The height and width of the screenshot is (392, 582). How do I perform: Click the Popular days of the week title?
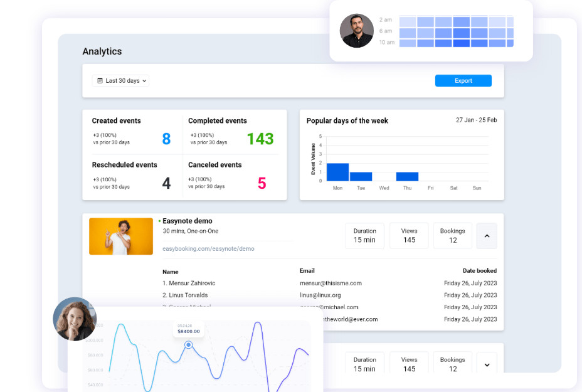pyautogui.click(x=347, y=120)
